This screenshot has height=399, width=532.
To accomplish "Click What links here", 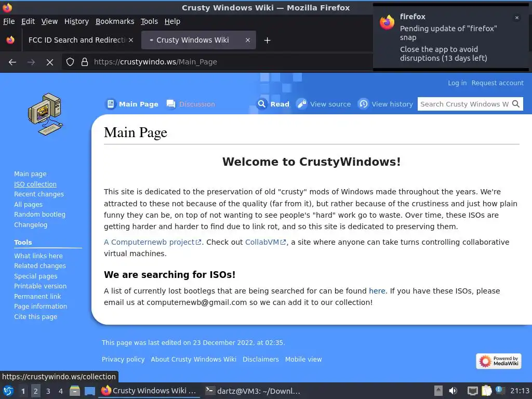I will click(x=38, y=256).
